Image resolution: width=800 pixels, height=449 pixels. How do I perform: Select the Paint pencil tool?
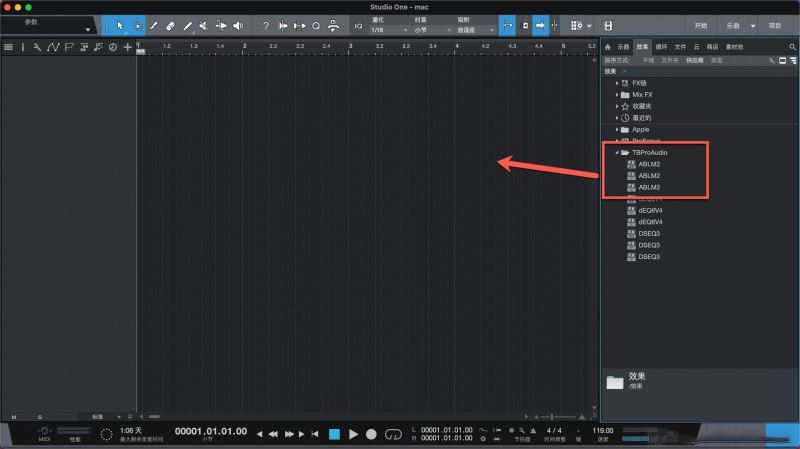[187, 25]
